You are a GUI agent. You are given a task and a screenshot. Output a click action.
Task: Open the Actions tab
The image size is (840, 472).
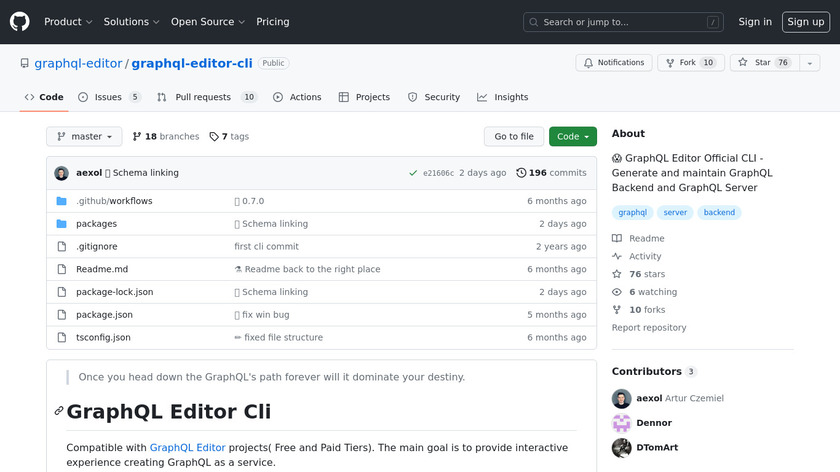tap(297, 97)
